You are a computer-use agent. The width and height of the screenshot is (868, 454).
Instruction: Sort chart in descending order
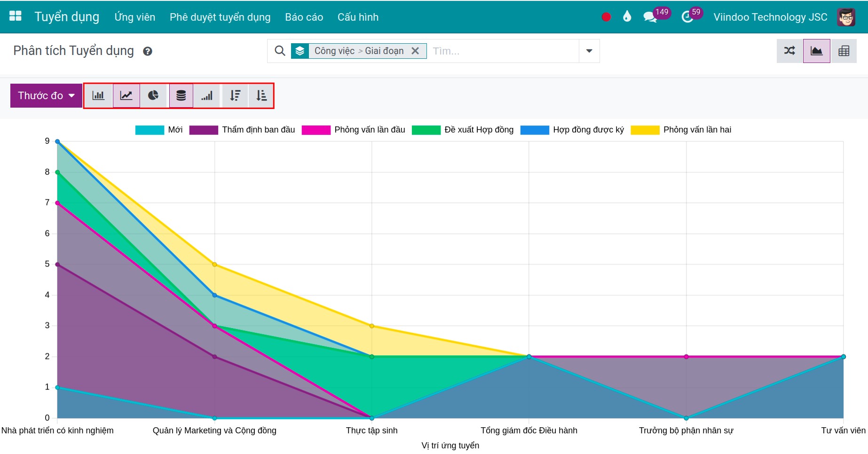tap(235, 96)
